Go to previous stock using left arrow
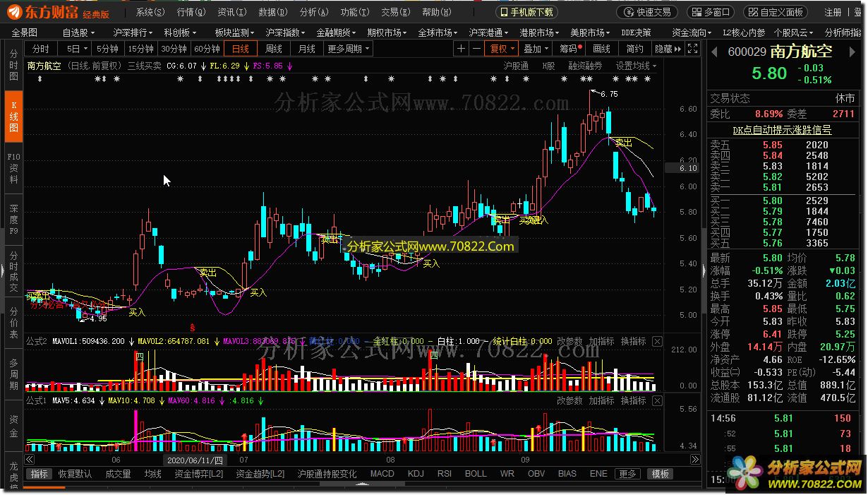868x495 pixels. [x=714, y=52]
